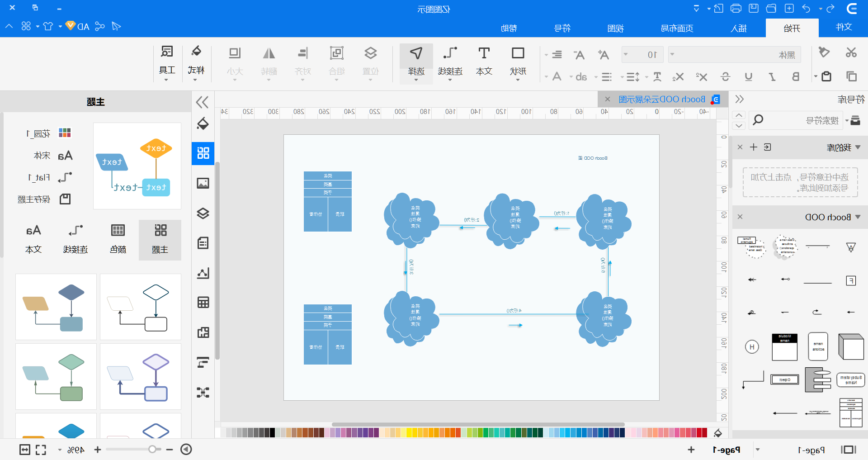Collapse the symbol library with double chevron
Image resolution: width=868 pixels, height=460 pixels.
click(x=740, y=99)
